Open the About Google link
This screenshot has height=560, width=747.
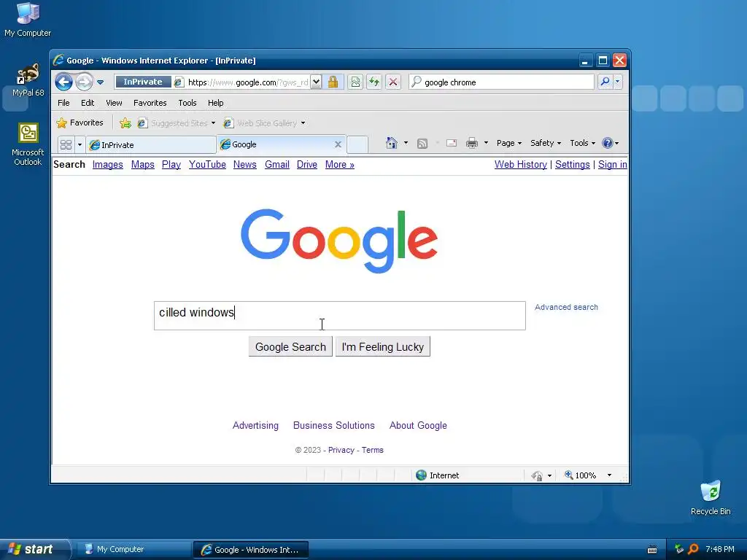point(418,425)
